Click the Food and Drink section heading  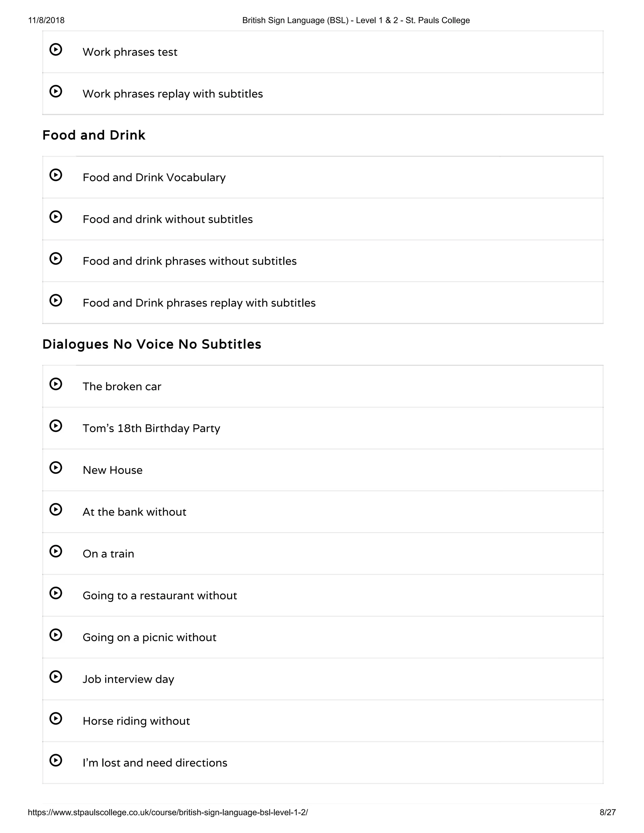94,135
